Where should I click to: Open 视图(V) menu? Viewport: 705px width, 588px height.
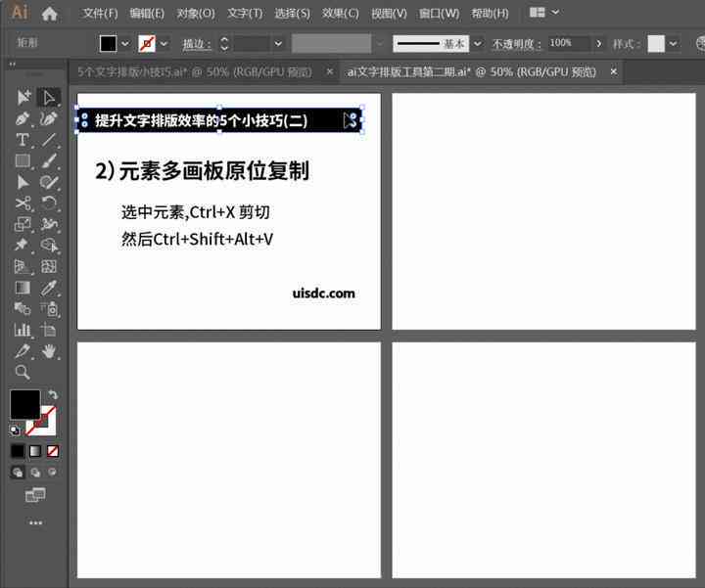click(x=389, y=14)
